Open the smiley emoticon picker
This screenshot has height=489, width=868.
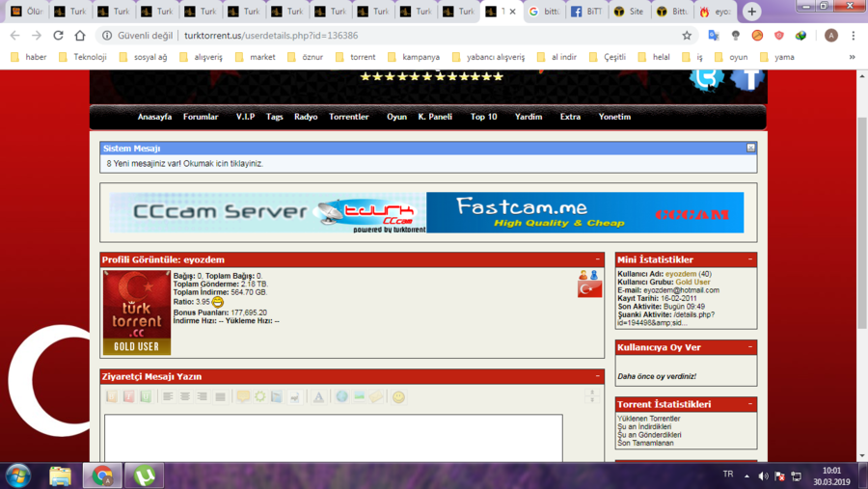(x=398, y=396)
